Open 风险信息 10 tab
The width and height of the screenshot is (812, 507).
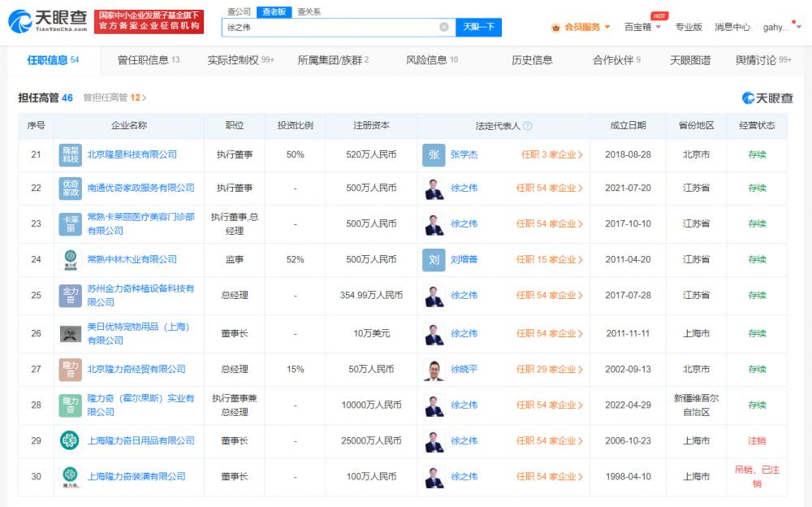[432, 60]
